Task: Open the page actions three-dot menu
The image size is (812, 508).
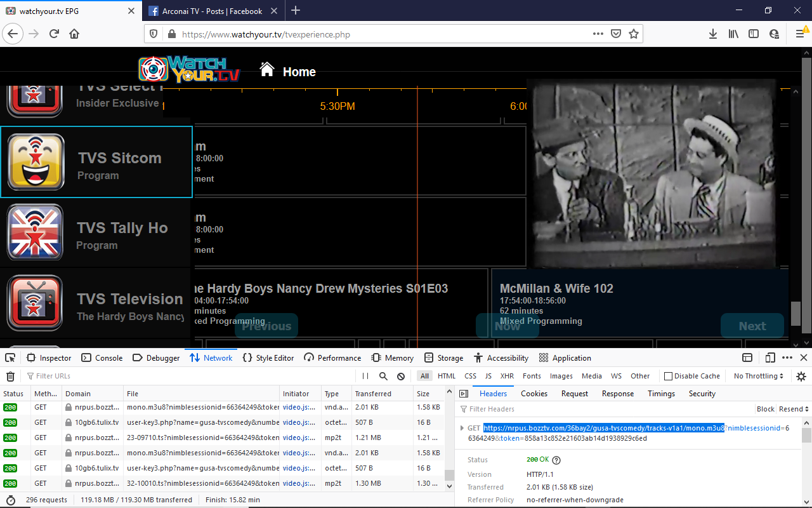Action: tap(598, 34)
